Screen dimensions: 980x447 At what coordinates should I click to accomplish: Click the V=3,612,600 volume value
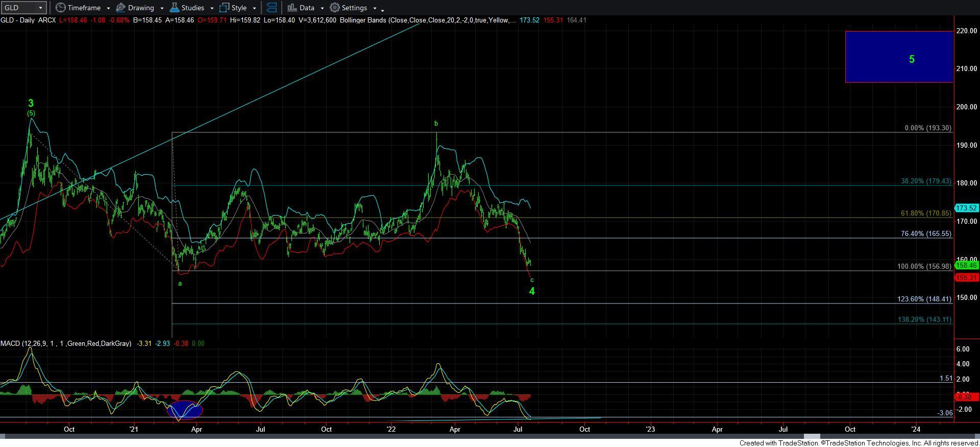click(x=317, y=20)
